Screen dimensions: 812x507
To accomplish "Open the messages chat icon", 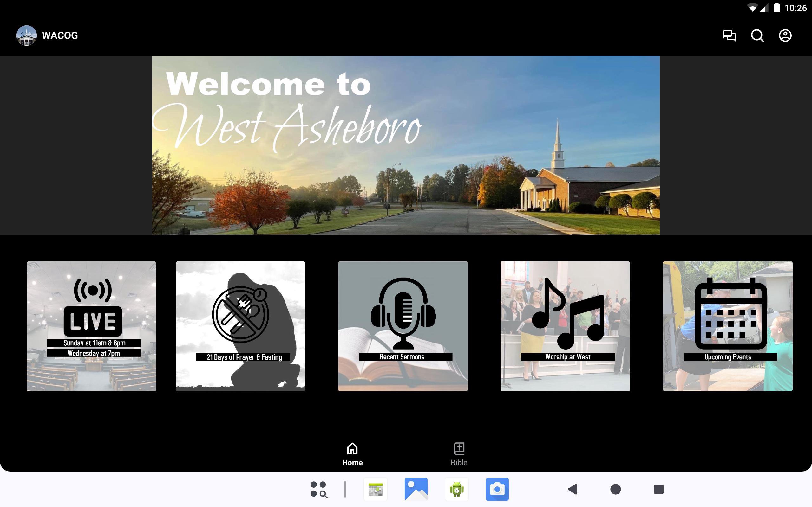I will click(729, 35).
